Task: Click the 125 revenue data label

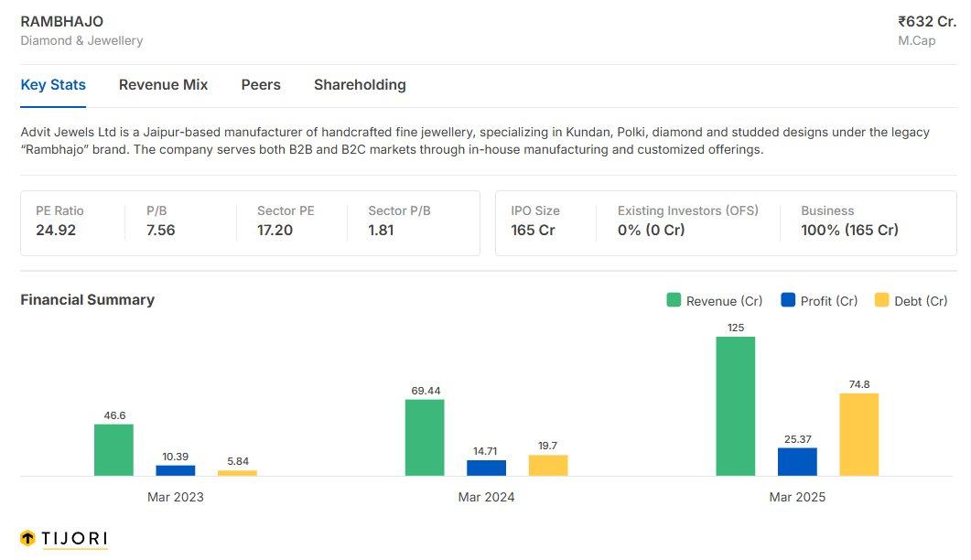Action: pos(736,328)
